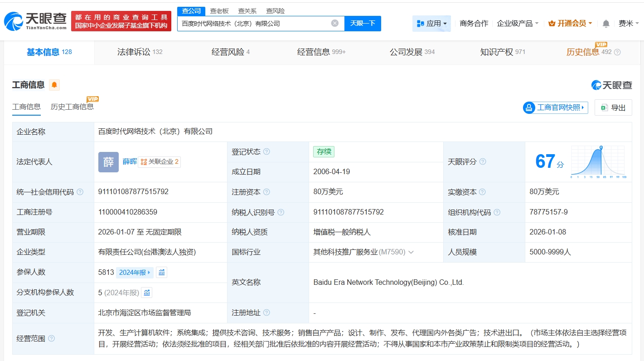Click help icon next to 注册地址

pos(266,312)
